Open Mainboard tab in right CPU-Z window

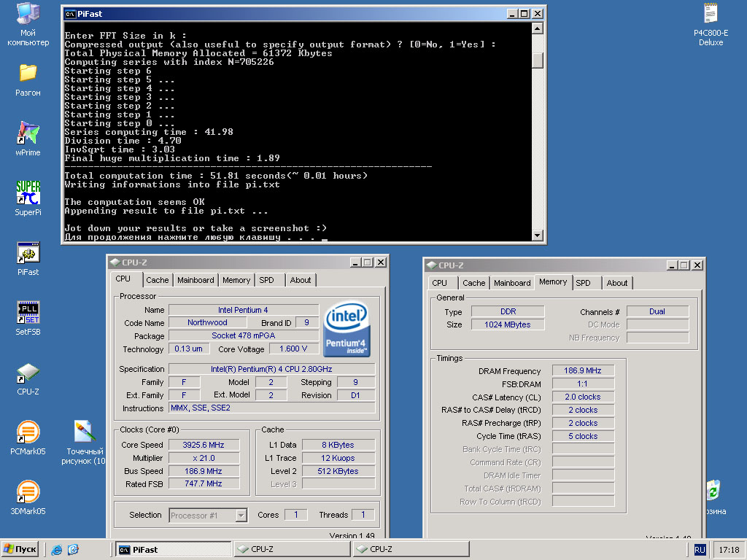point(512,283)
